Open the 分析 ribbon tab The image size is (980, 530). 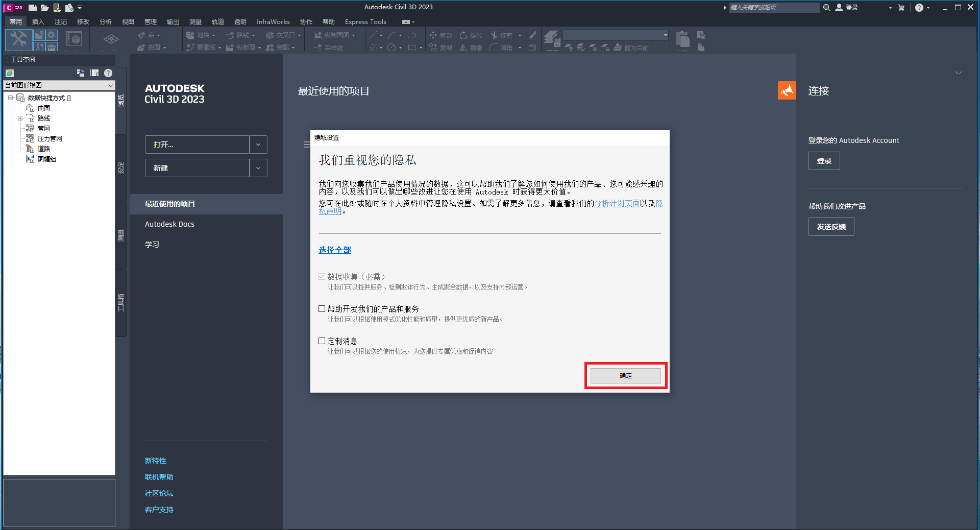click(x=106, y=21)
